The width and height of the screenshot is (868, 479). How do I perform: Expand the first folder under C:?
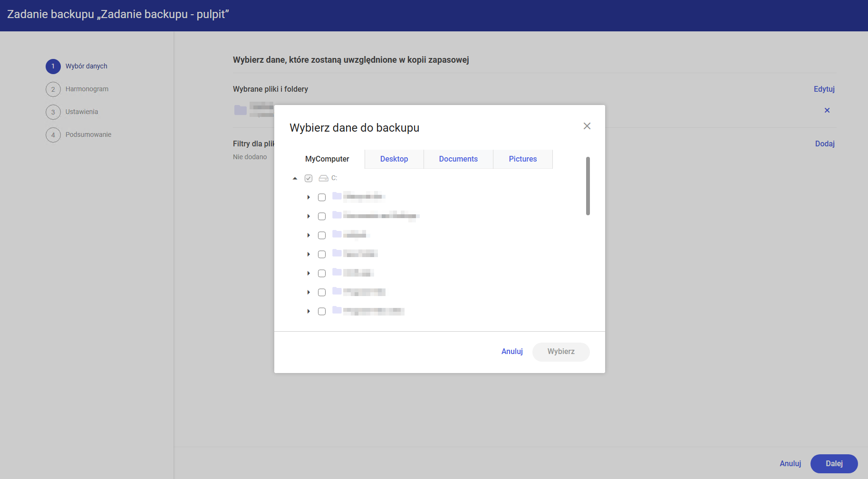pyautogui.click(x=309, y=197)
